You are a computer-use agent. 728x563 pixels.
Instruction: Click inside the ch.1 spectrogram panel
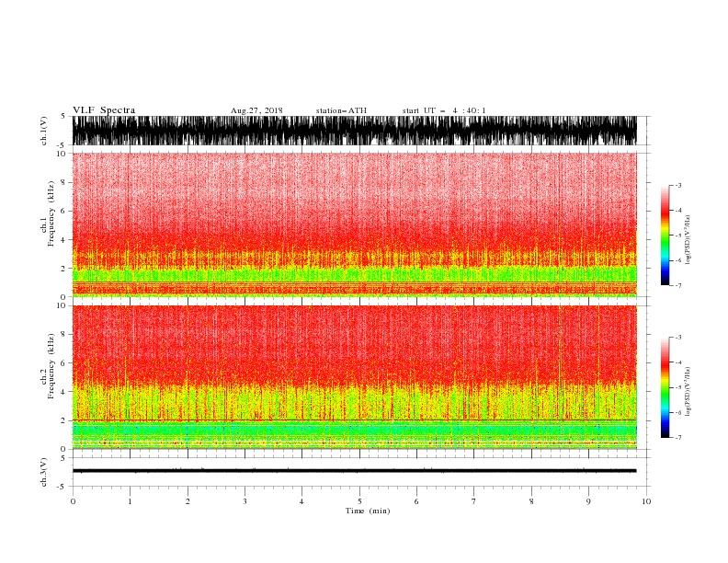pyautogui.click(x=355, y=224)
